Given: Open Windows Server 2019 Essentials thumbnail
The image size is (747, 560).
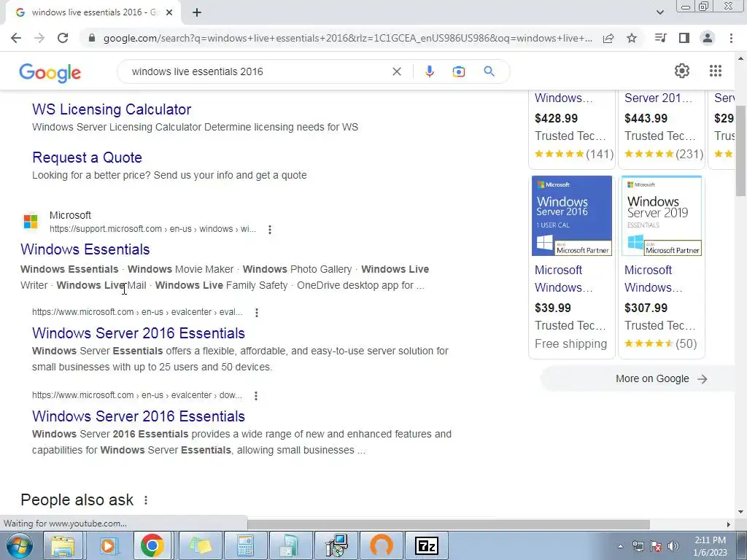Looking at the screenshot, I should 662,216.
